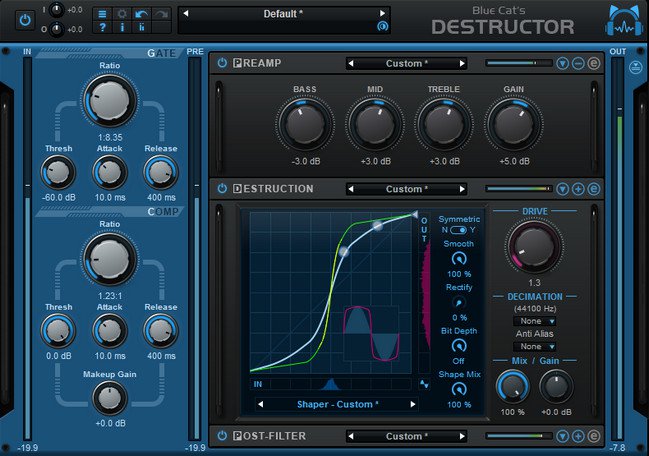The height and width of the screenshot is (456, 649).
Task: Select previous Post-Filter preset arrow
Action: [351, 436]
